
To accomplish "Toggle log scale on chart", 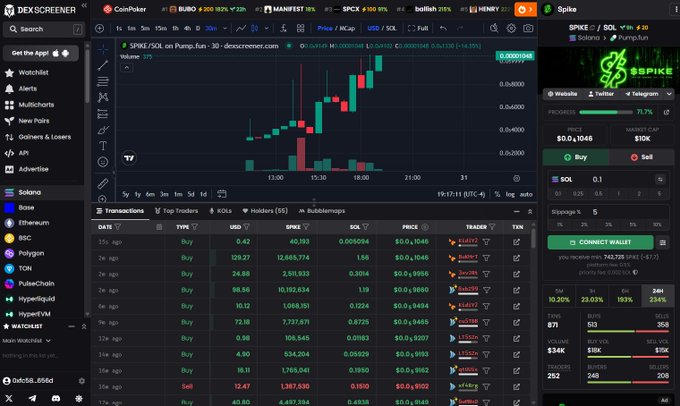I will click(510, 194).
